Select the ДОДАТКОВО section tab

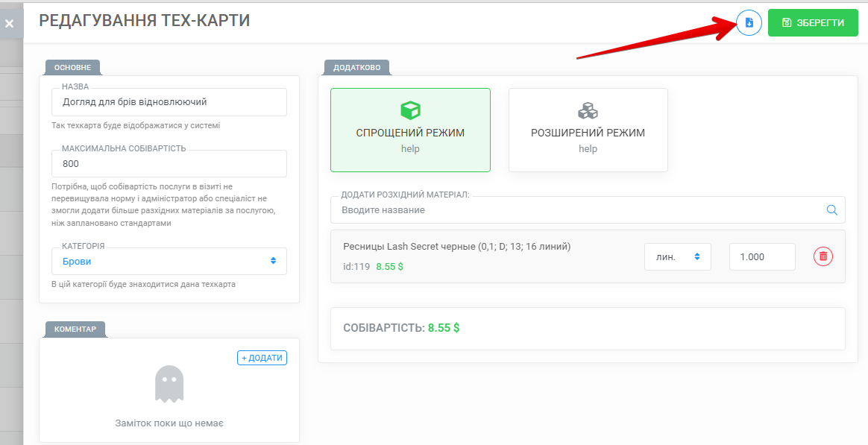pyautogui.click(x=357, y=67)
